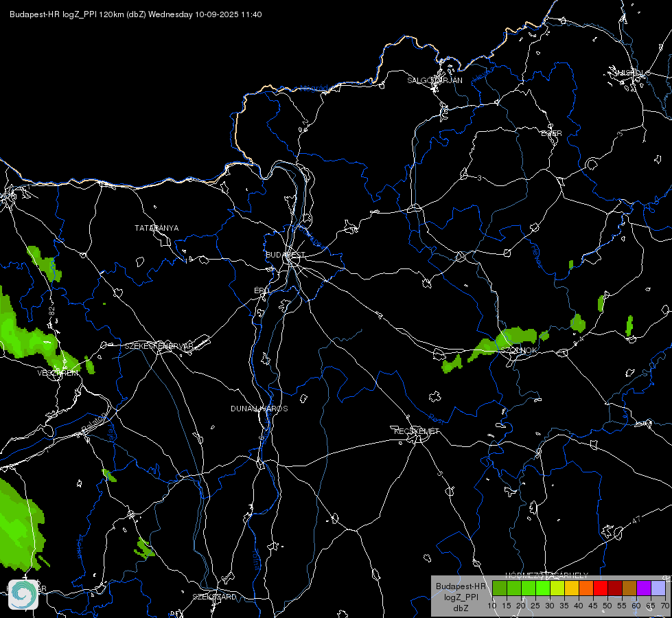Click the 55-60 dBZ brown legend swatch

pyautogui.click(x=629, y=588)
